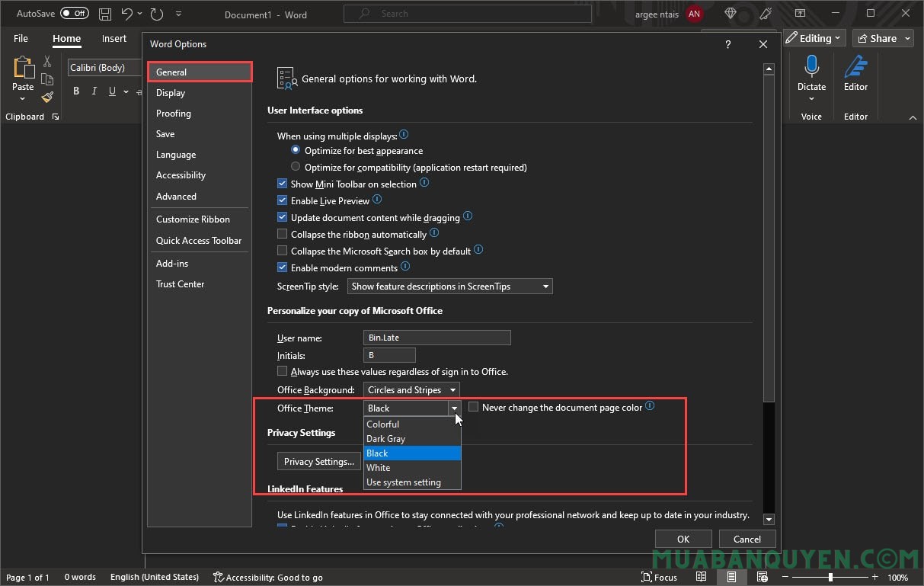Screen dimensions: 924x586
Task: Enable Focus mode in status bar
Action: click(x=659, y=577)
